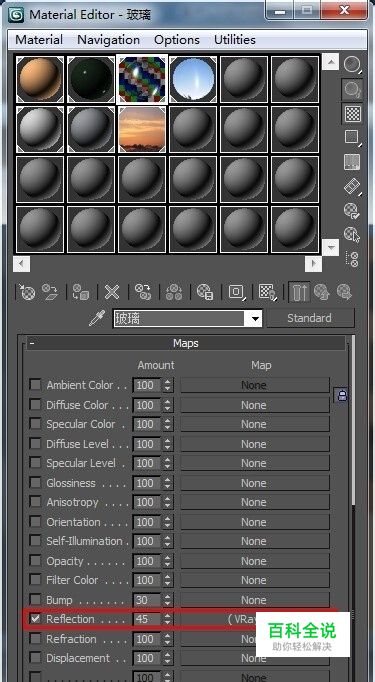Collapse the Maps rollout

pos(186,343)
